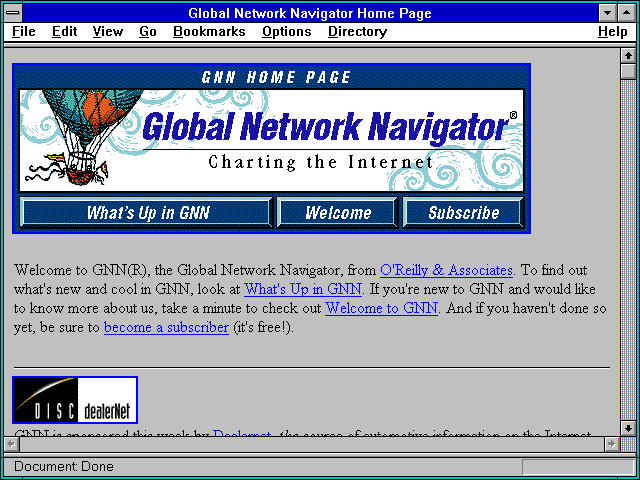The width and height of the screenshot is (640, 480).
Task: Click the What's Up in GNN banner button
Action: [146, 212]
